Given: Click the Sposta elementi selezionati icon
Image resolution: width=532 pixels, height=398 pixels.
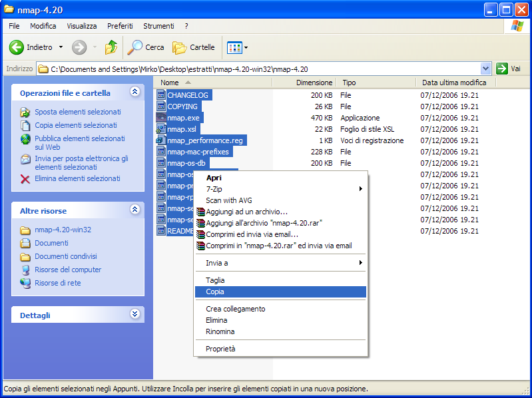Looking at the screenshot, I should pos(25,112).
